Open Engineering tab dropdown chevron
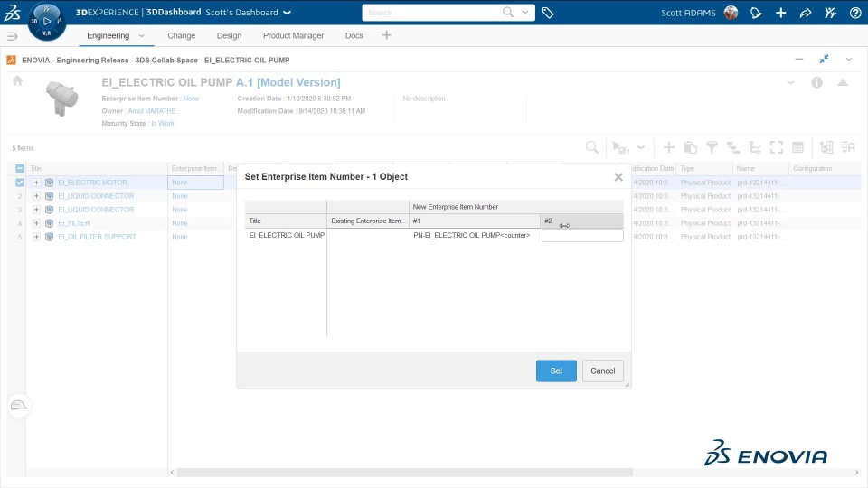 (x=142, y=35)
